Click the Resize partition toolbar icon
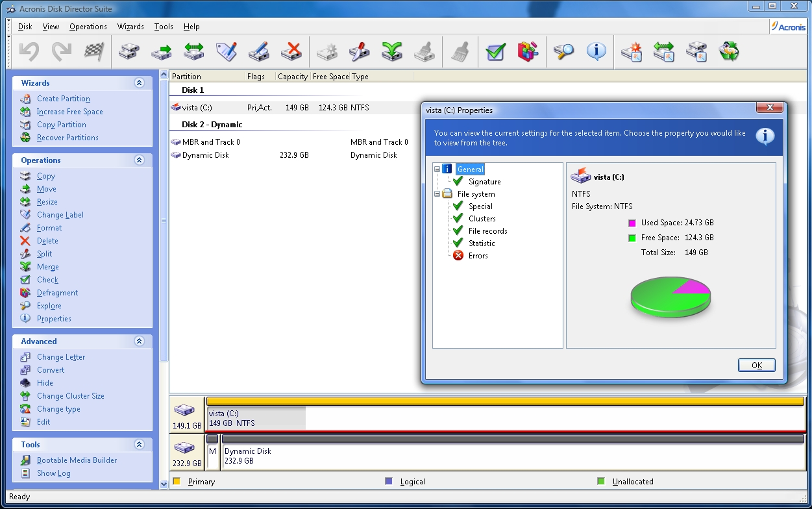 pyautogui.click(x=193, y=51)
